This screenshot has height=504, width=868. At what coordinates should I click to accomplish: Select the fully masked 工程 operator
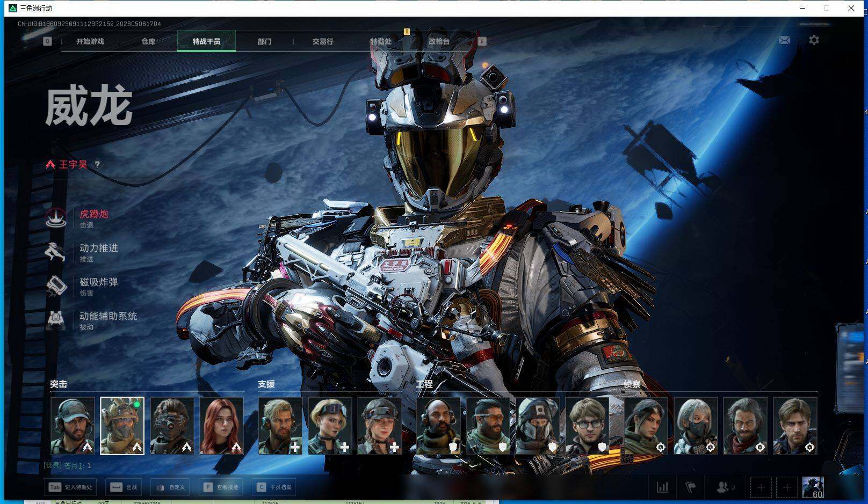point(538,426)
